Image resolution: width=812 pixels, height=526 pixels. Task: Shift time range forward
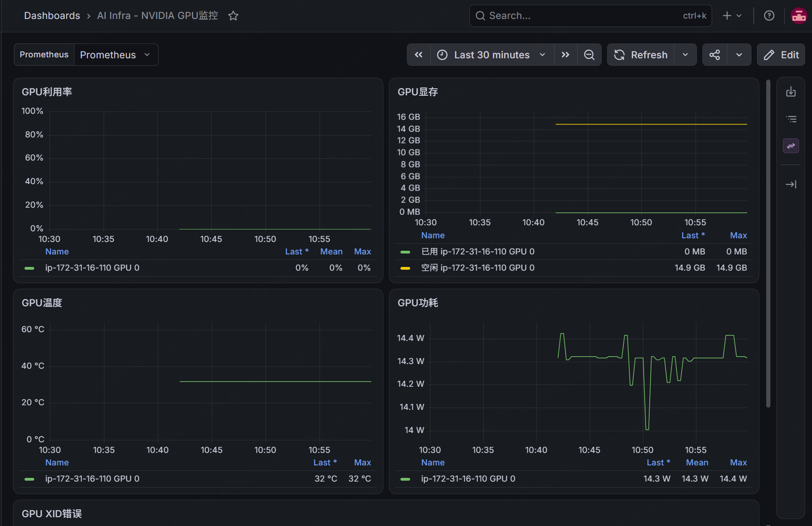tap(566, 55)
